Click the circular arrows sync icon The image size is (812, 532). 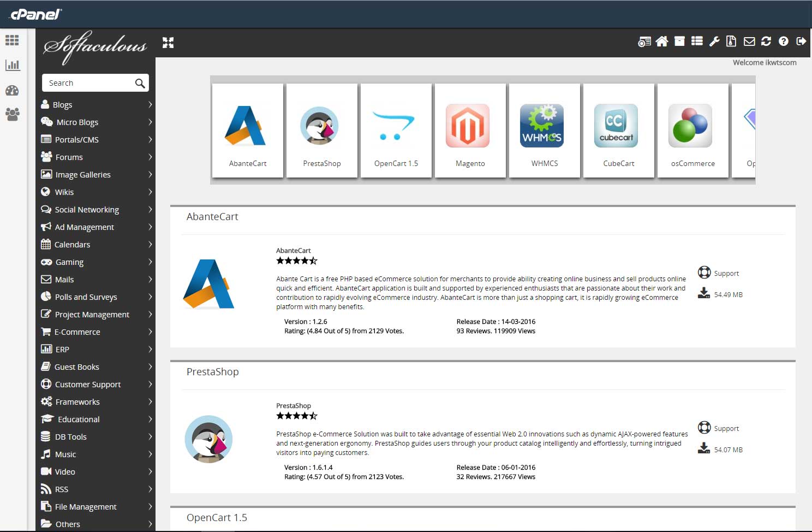point(766,42)
